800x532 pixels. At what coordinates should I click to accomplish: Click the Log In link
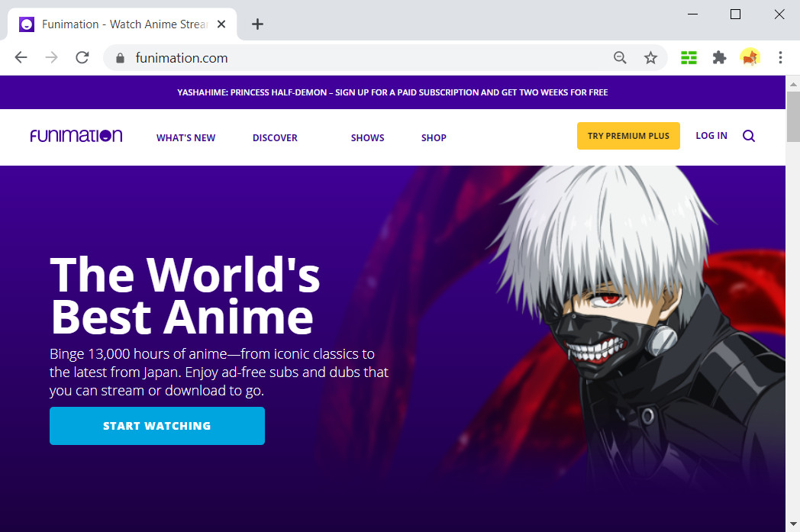[711, 136]
